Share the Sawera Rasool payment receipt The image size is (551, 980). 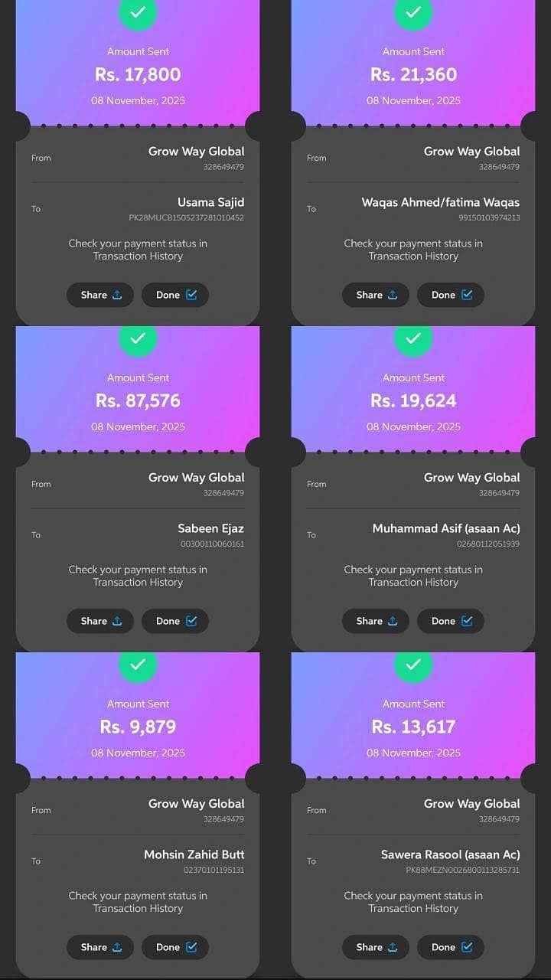click(376, 947)
